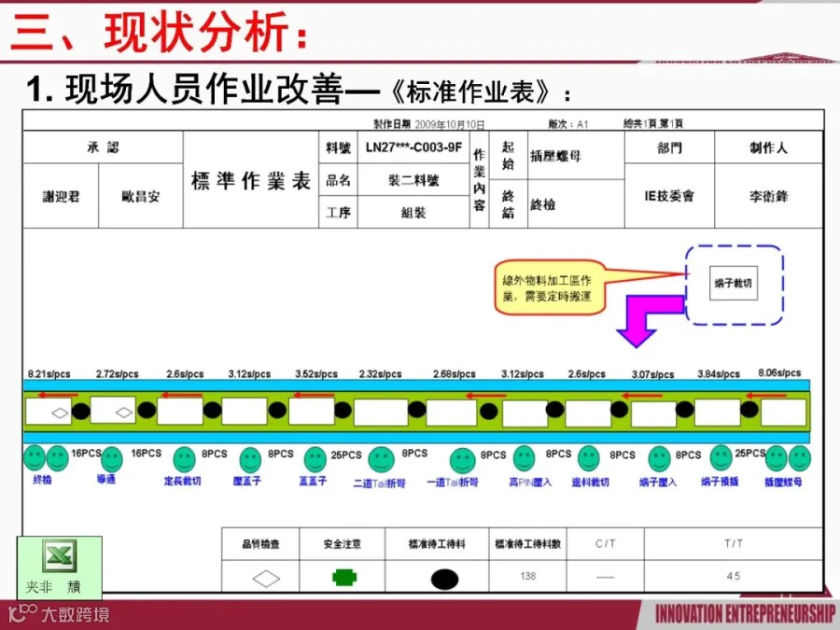The width and height of the screenshot is (840, 630).
Task: Click the 138 standard WIP count cell
Action: [x=527, y=576]
